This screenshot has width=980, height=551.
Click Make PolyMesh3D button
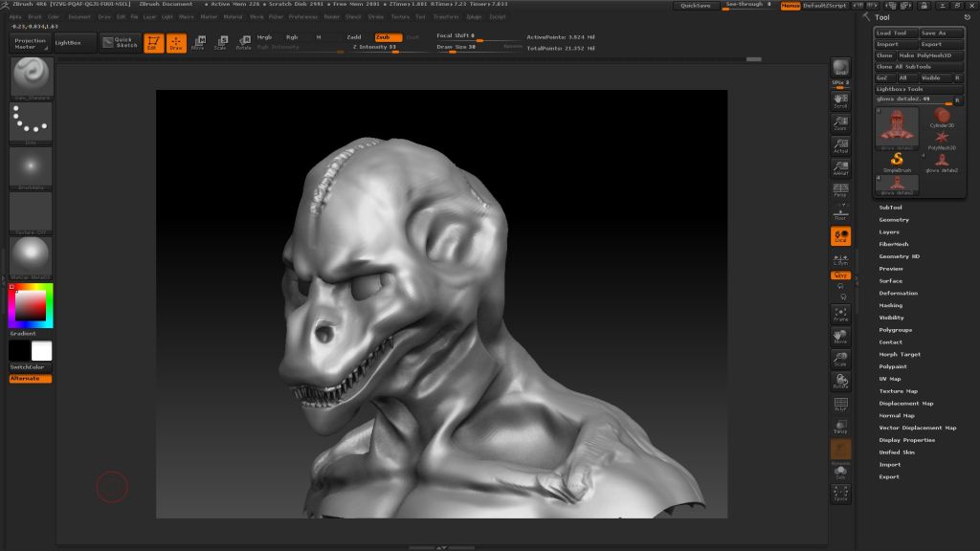930,55
